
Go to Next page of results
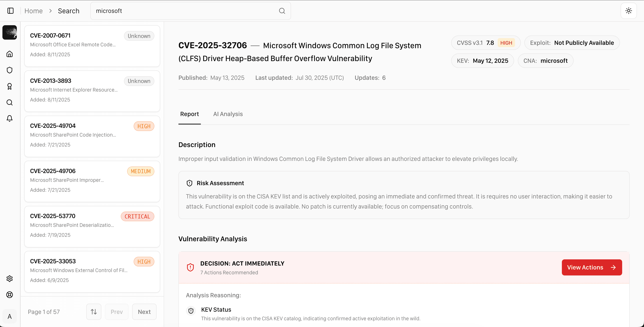click(x=144, y=312)
